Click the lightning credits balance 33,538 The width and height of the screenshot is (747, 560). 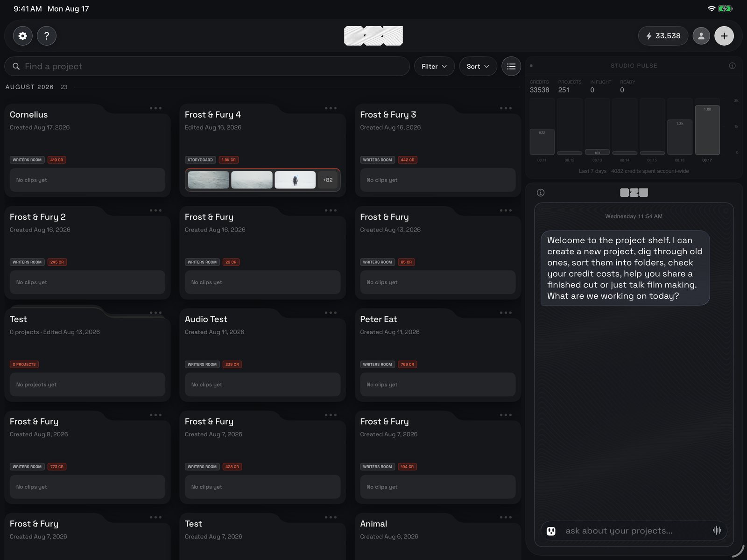click(663, 36)
